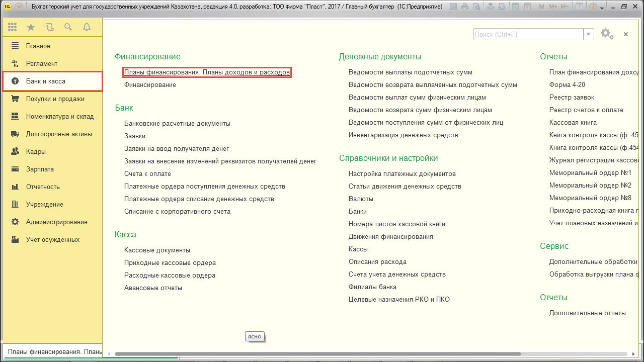Screen dimensions: 644x362
Task: Clear the search field with the x button
Action: point(588,34)
